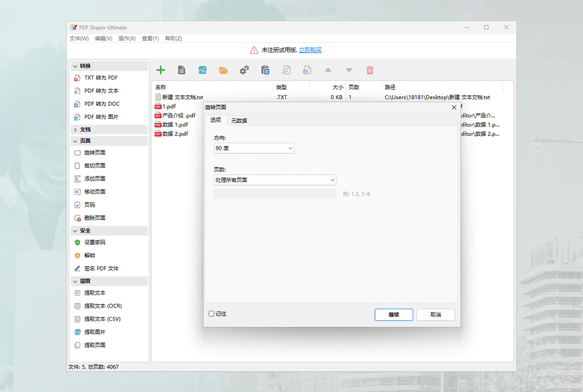Click the blue down-arrow move icon
The width and height of the screenshot is (583, 392).
coord(349,69)
